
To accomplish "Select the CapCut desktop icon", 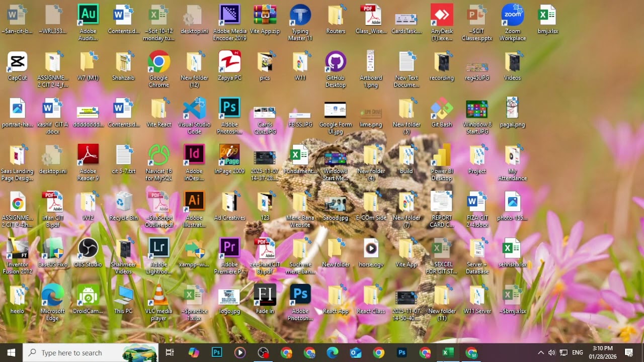I will point(18,66).
